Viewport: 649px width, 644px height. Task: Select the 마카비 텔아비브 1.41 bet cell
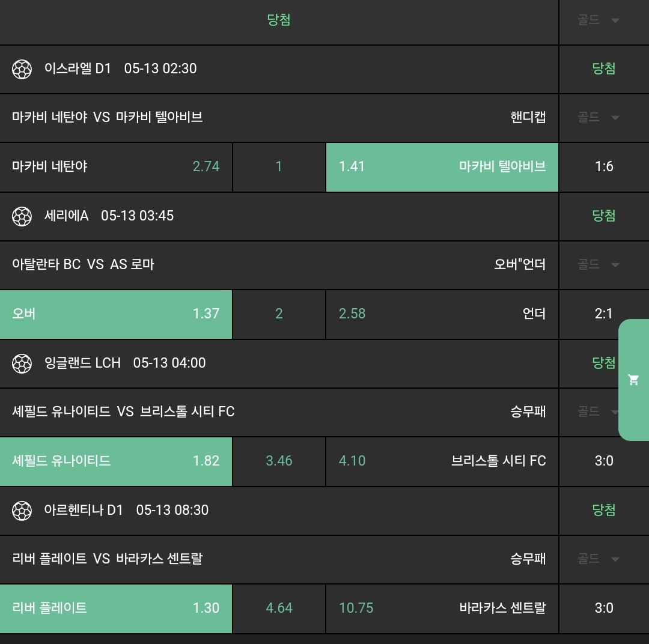(442, 167)
